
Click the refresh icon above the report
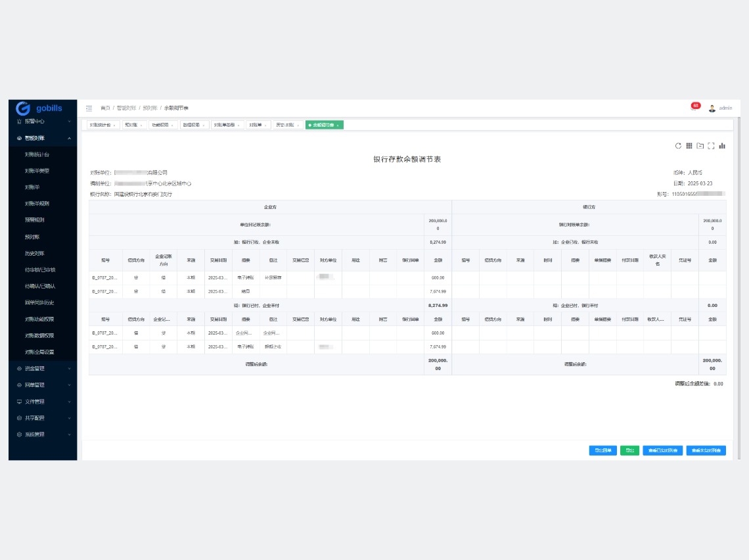[x=678, y=146]
